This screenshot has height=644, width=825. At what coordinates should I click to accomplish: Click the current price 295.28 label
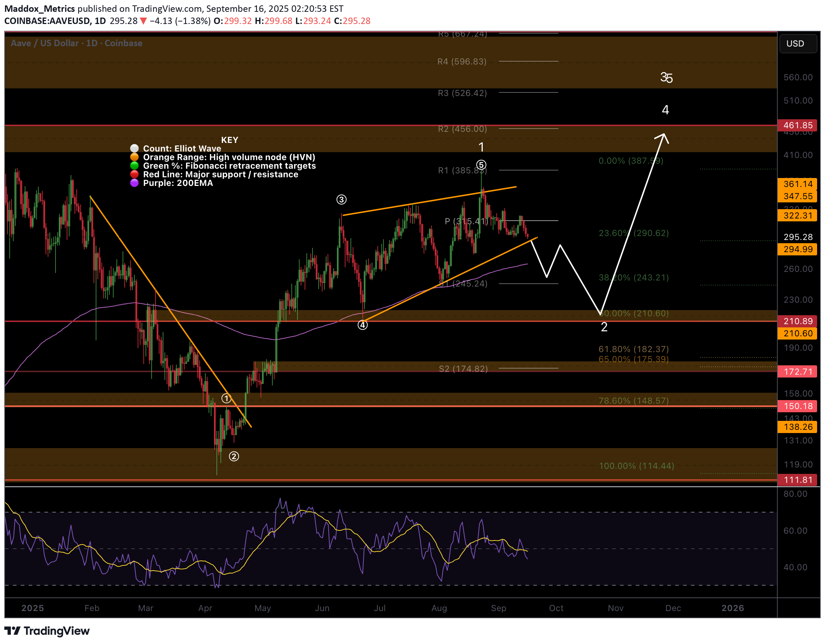[797, 237]
